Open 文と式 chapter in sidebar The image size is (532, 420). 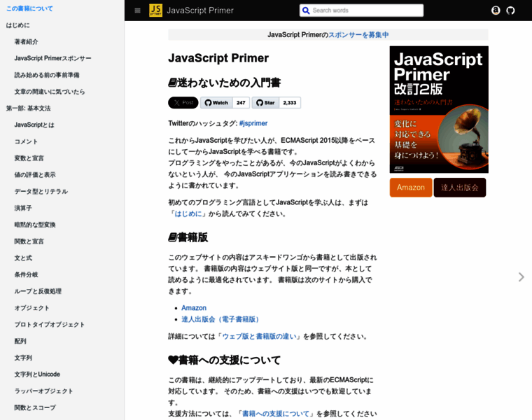23,258
